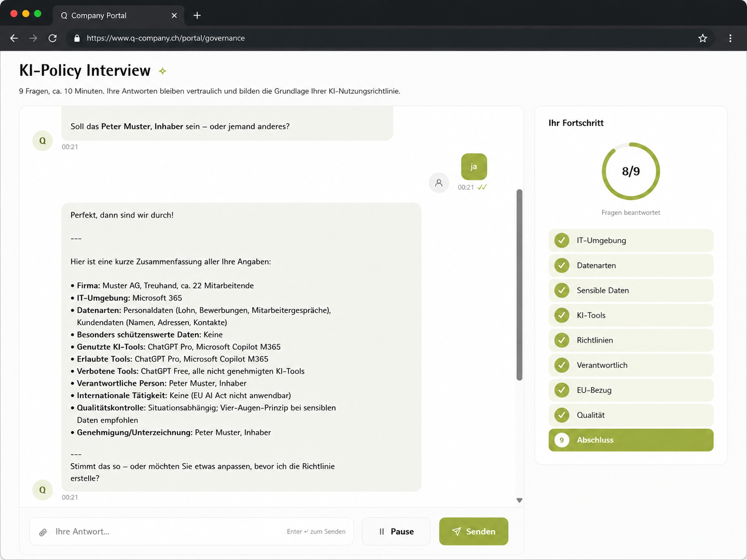The height and width of the screenshot is (560, 747).
Task: Click the lock icon in the address bar
Action: 77,38
